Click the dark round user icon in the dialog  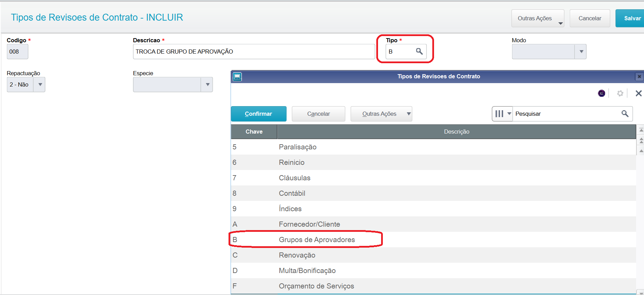(601, 93)
